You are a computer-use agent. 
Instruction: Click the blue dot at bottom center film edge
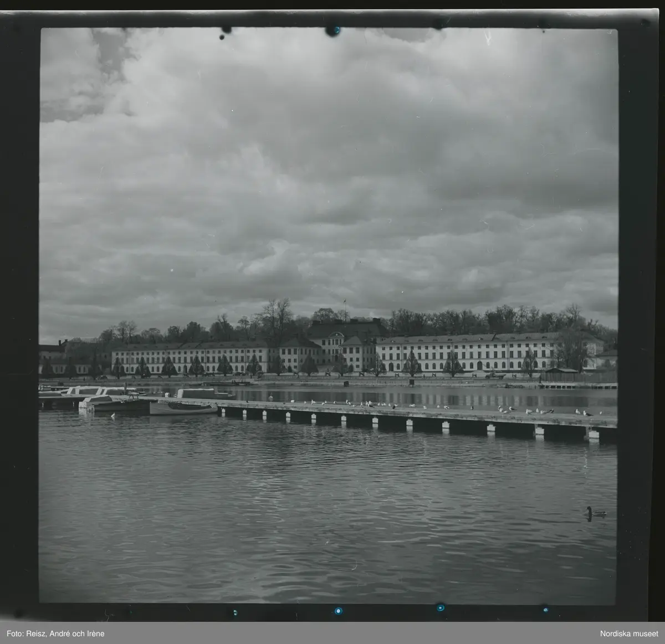pos(336,610)
